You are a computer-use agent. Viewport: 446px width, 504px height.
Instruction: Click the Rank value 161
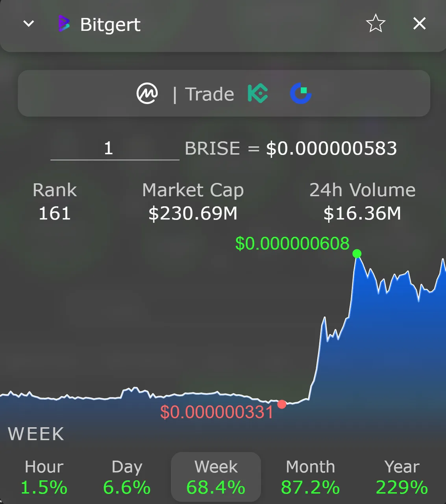point(54,213)
